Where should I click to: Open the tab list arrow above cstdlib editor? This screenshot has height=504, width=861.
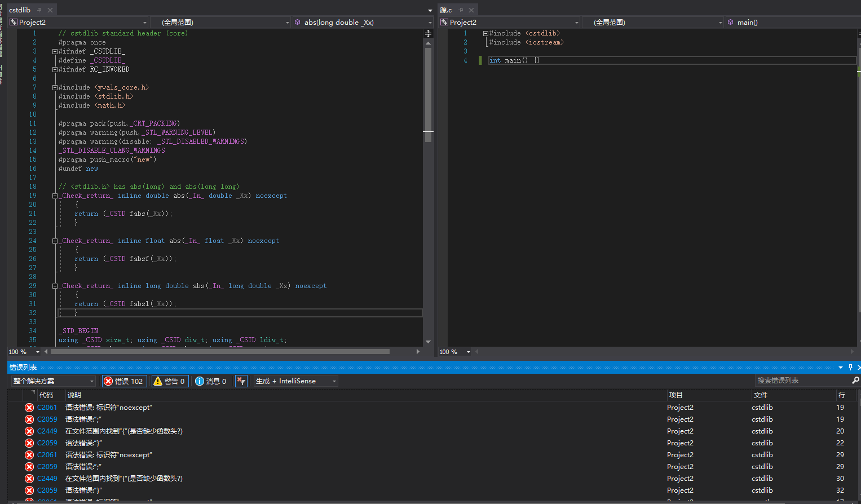pyautogui.click(x=430, y=10)
